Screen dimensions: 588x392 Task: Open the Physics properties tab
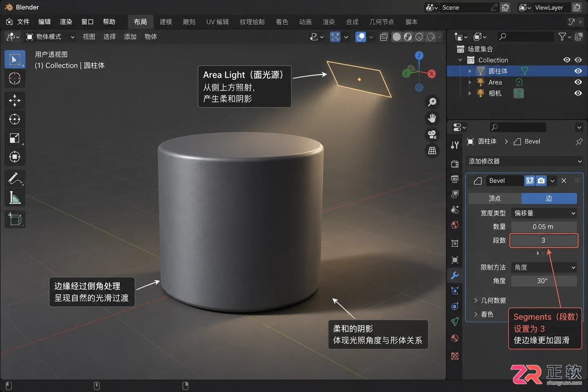[455, 306]
